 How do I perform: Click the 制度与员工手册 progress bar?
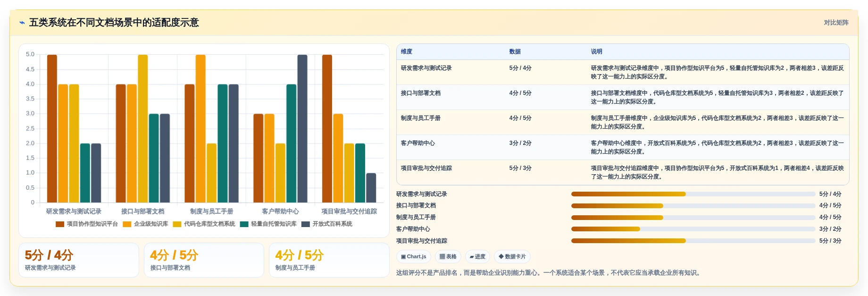point(693,218)
